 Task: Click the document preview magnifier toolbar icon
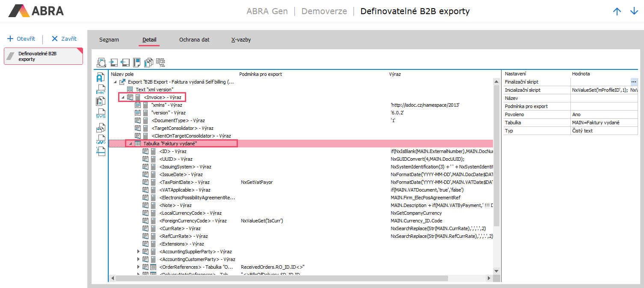(x=101, y=63)
